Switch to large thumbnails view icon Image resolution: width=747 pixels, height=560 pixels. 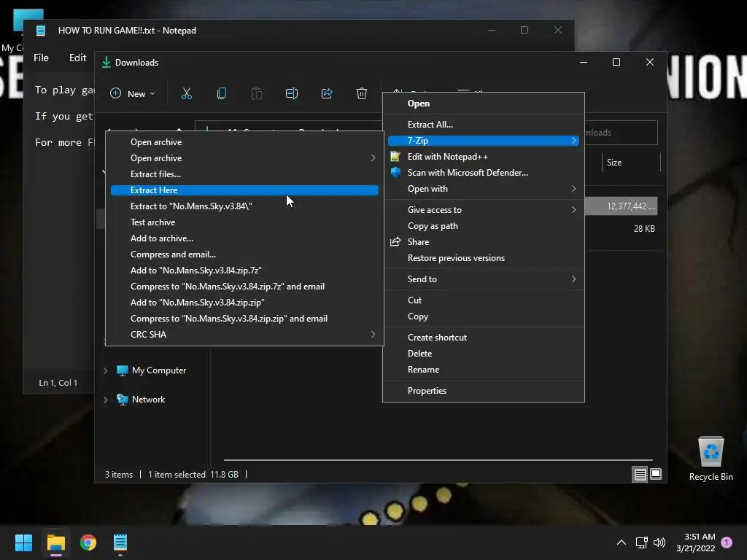click(x=656, y=474)
